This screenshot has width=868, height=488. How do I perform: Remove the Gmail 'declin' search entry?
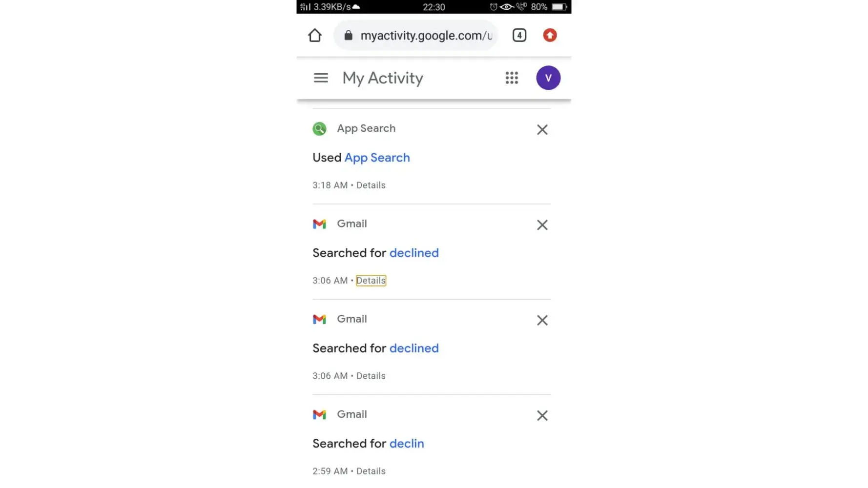pos(542,416)
